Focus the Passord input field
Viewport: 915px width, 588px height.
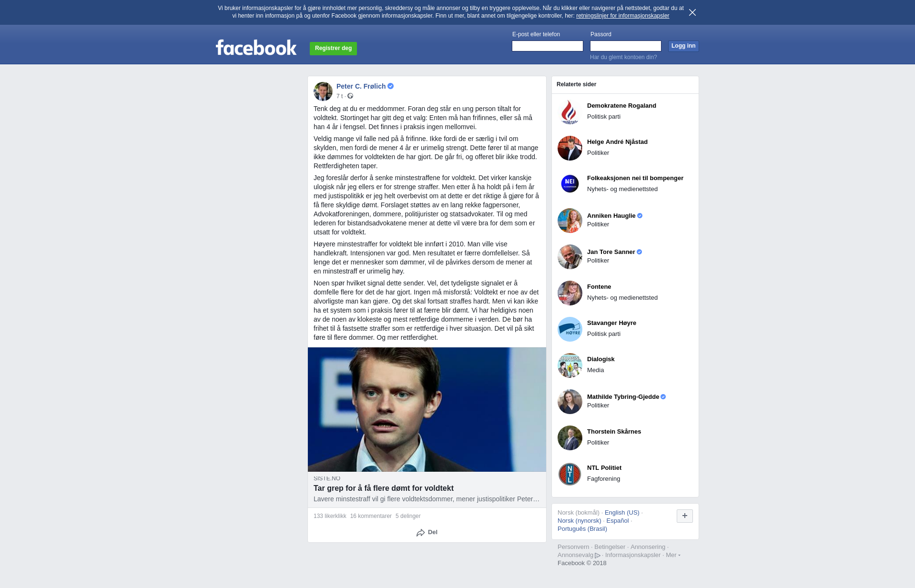[626, 46]
